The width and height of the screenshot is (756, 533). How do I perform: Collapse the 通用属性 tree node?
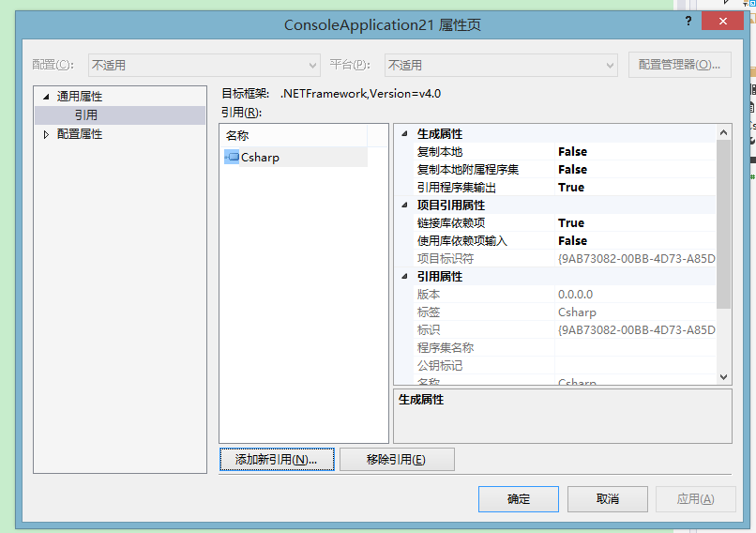[44, 97]
